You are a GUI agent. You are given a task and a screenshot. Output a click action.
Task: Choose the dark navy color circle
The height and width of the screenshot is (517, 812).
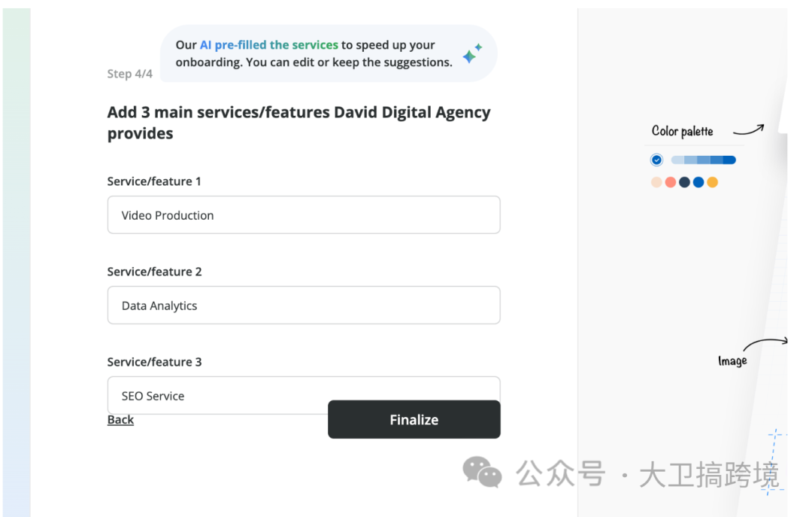pyautogui.click(x=684, y=182)
